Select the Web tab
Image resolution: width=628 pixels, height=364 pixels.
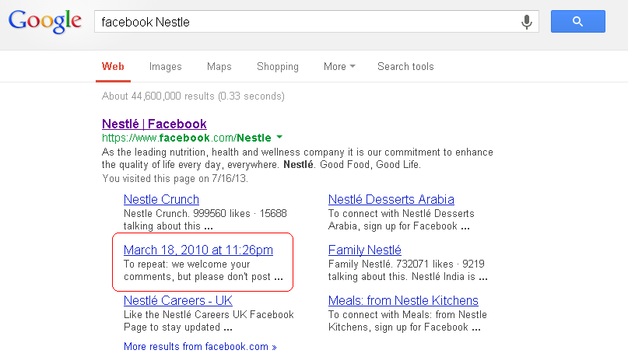[113, 66]
